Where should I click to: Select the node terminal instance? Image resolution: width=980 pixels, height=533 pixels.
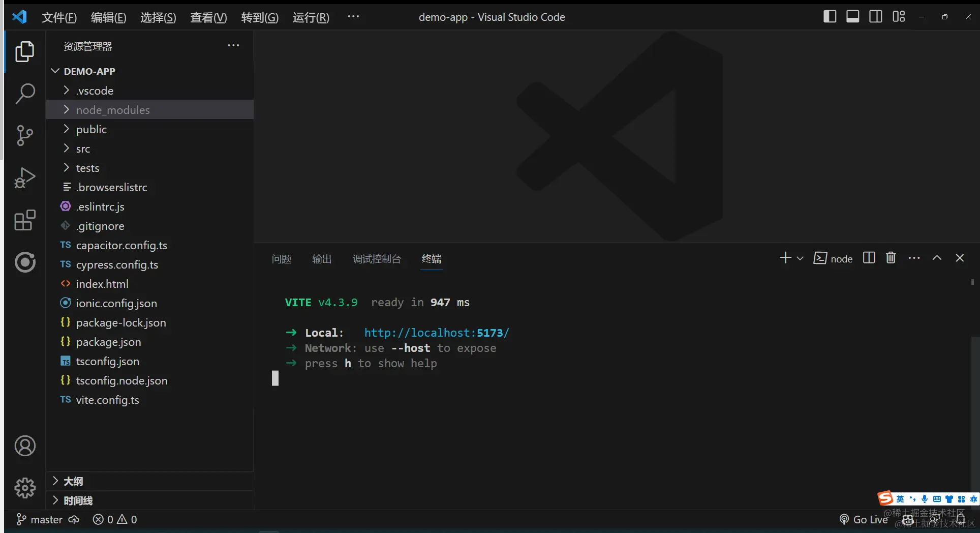point(833,258)
